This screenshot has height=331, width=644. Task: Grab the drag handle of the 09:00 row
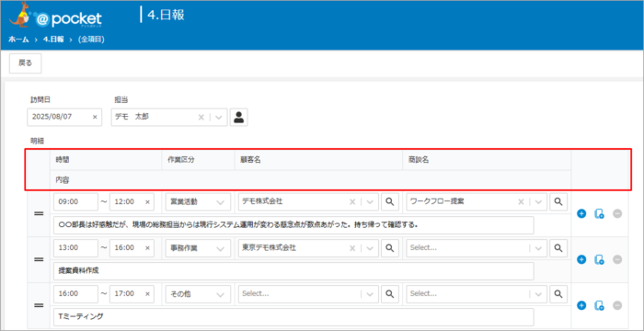39,214
